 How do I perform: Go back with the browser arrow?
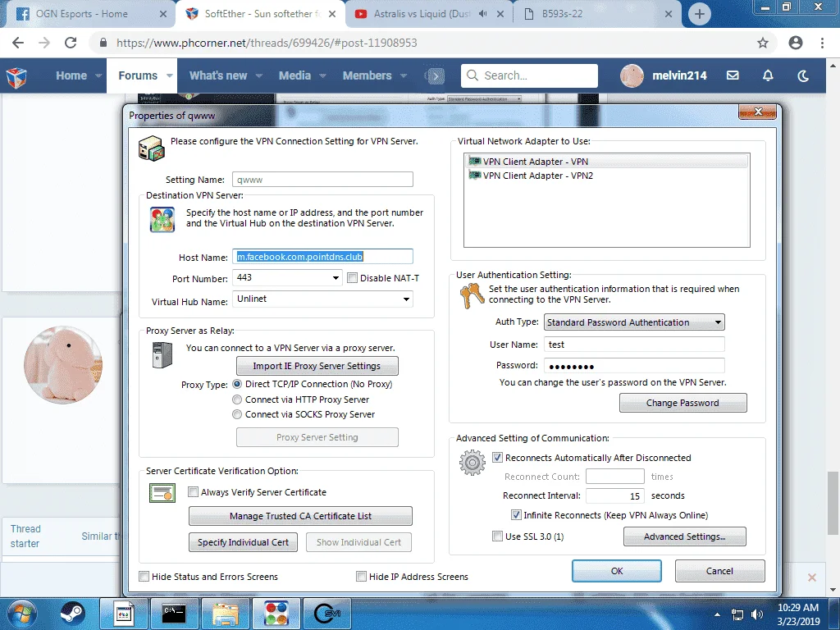[18, 43]
